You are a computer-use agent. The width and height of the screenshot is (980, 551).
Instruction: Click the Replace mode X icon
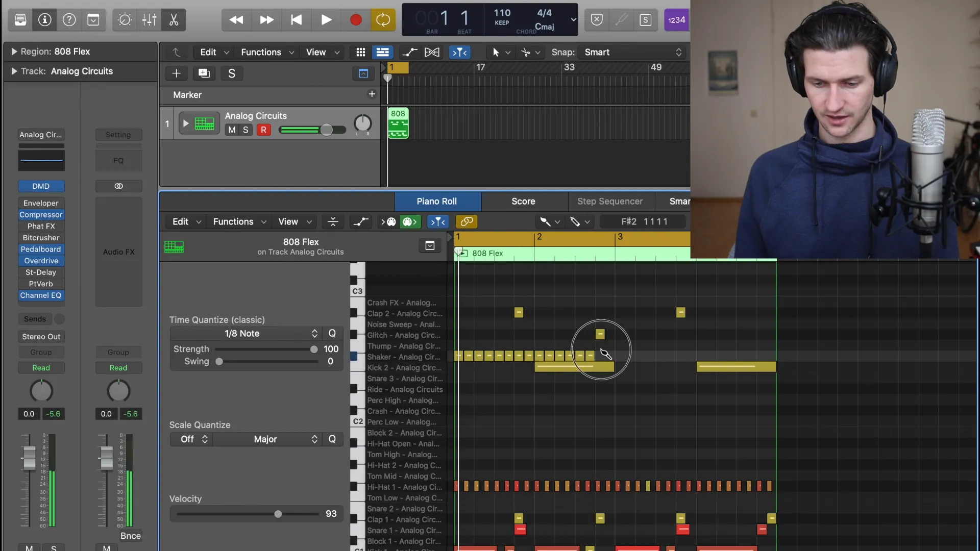(597, 20)
